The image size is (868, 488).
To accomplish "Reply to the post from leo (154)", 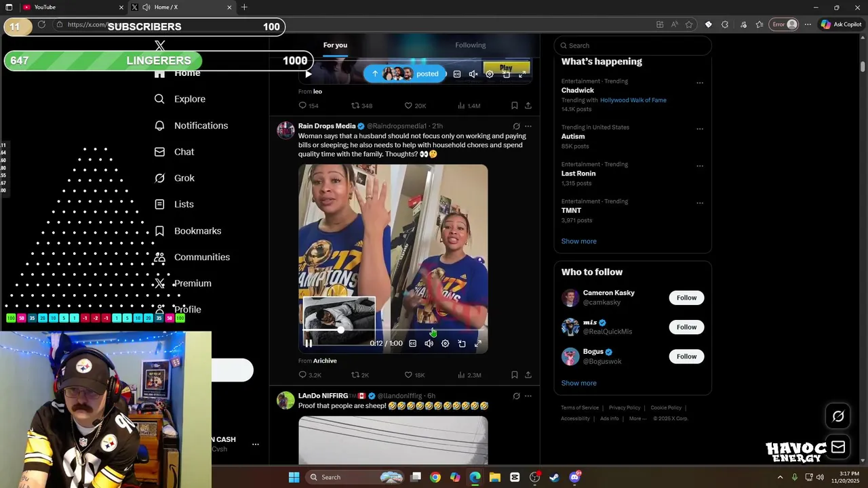I will 309,106.
